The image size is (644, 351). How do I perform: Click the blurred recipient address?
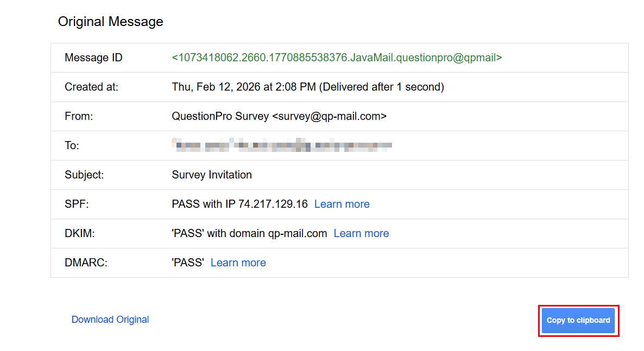[282, 145]
